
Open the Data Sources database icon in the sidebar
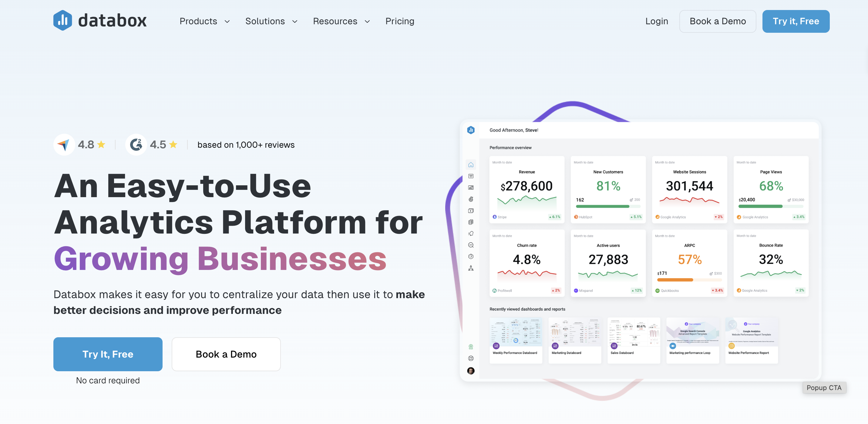(x=471, y=222)
